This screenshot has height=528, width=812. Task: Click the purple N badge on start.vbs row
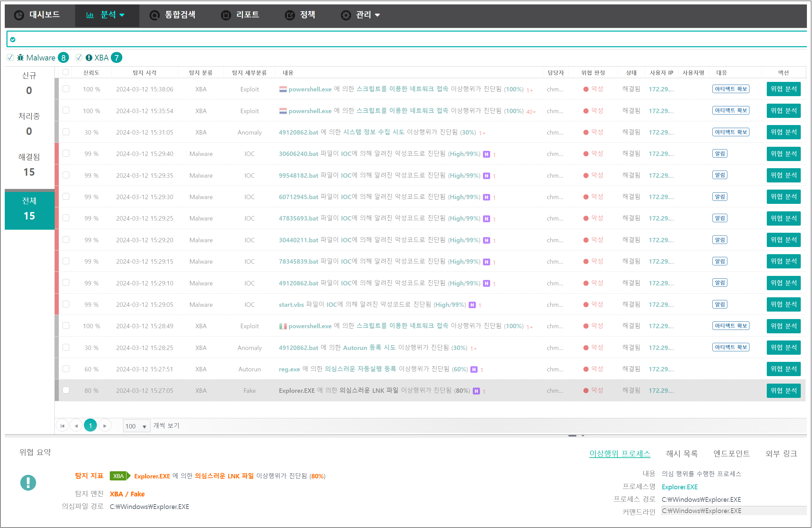coord(472,305)
